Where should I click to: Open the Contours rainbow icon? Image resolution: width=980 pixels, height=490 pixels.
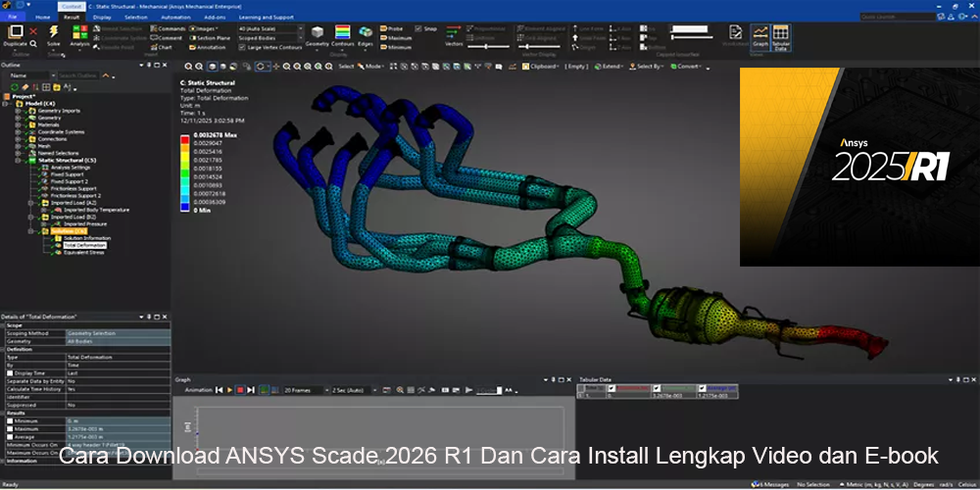click(x=342, y=32)
